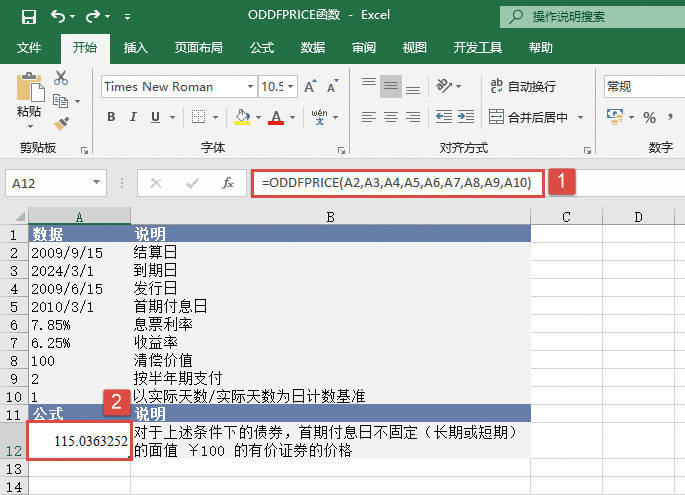Viewport: 685px width, 495px height.
Task: Select the Format Painter brush
Action: (x=61, y=123)
